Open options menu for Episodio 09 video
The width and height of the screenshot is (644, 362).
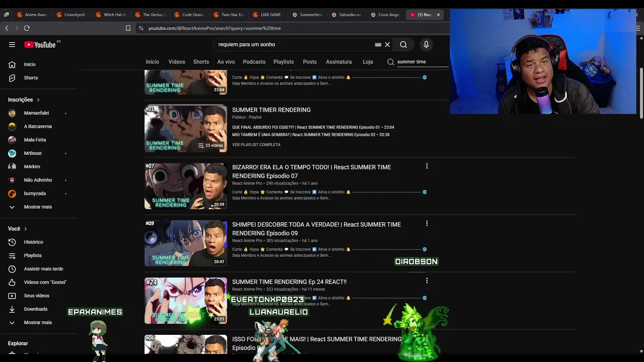point(427,223)
